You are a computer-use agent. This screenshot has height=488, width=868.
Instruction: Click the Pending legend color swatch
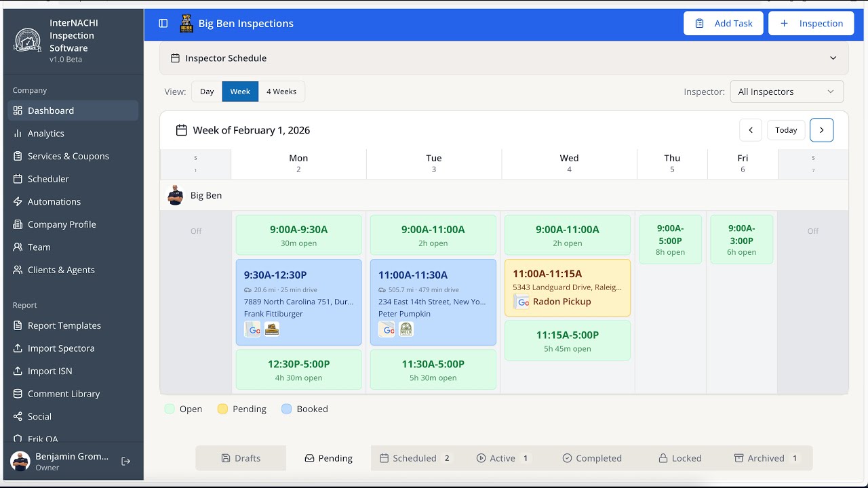point(222,409)
